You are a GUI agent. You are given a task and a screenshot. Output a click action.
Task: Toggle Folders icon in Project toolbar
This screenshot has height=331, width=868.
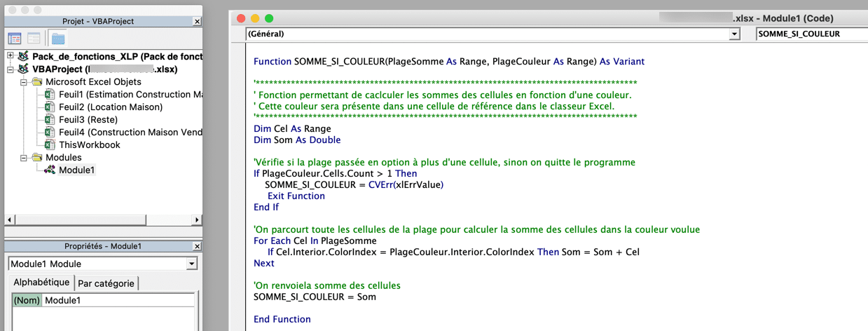click(58, 39)
